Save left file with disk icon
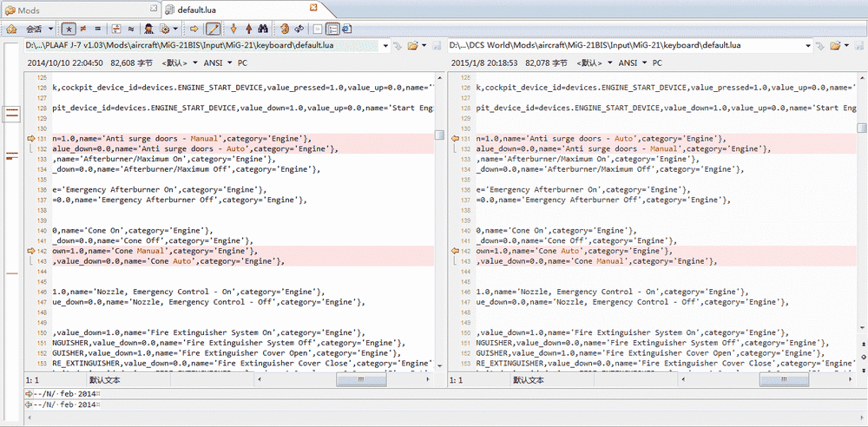 pos(436,45)
